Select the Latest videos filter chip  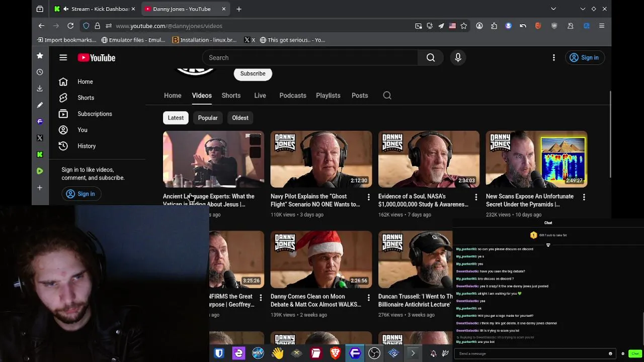tap(176, 118)
